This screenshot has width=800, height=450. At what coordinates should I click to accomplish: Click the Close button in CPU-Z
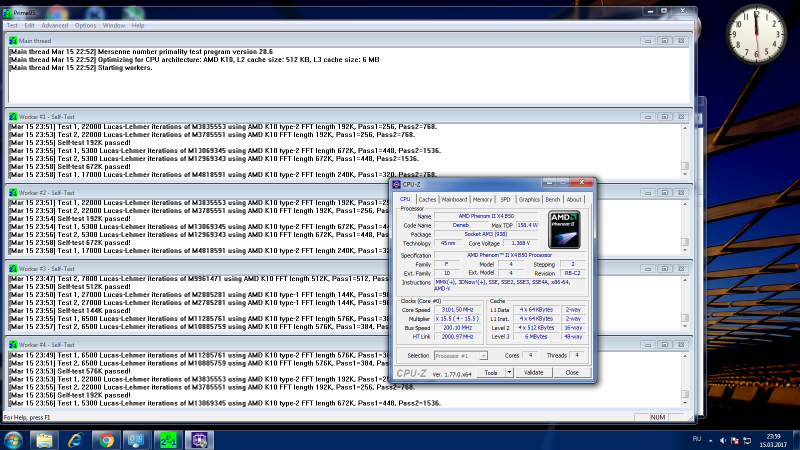pyautogui.click(x=571, y=372)
